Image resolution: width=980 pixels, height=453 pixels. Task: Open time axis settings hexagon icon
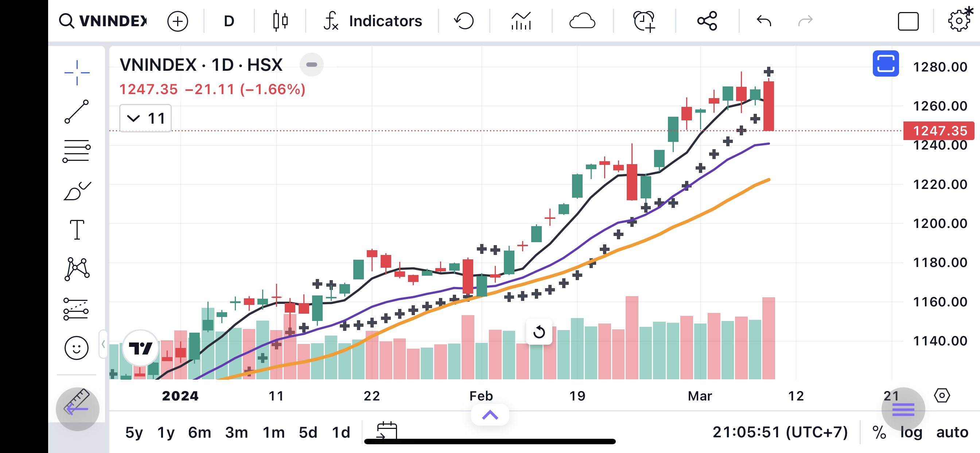pos(942,395)
